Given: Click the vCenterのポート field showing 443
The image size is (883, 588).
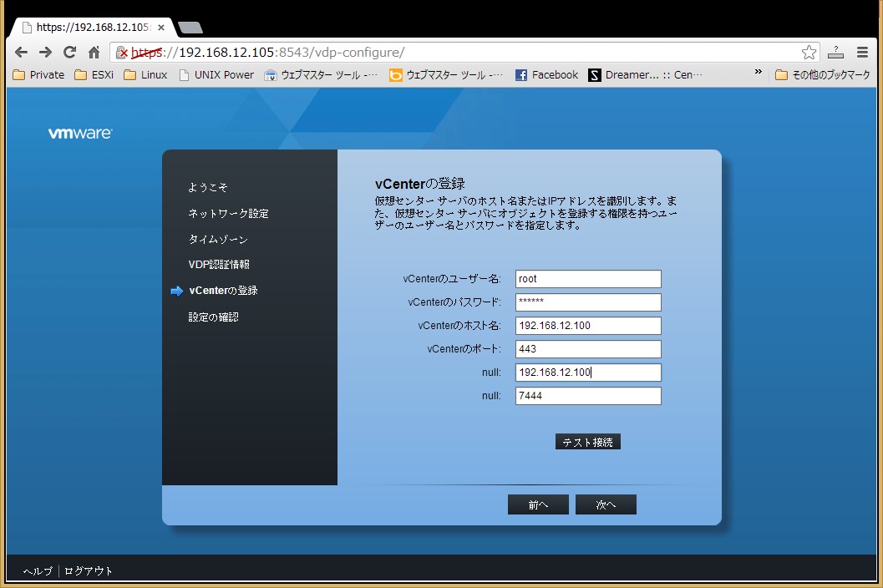Looking at the screenshot, I should [x=588, y=348].
